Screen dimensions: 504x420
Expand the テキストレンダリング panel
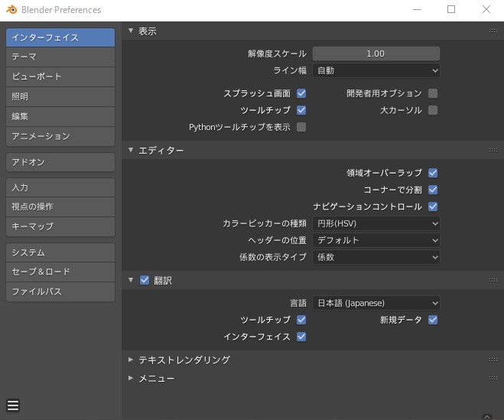[x=131, y=360]
